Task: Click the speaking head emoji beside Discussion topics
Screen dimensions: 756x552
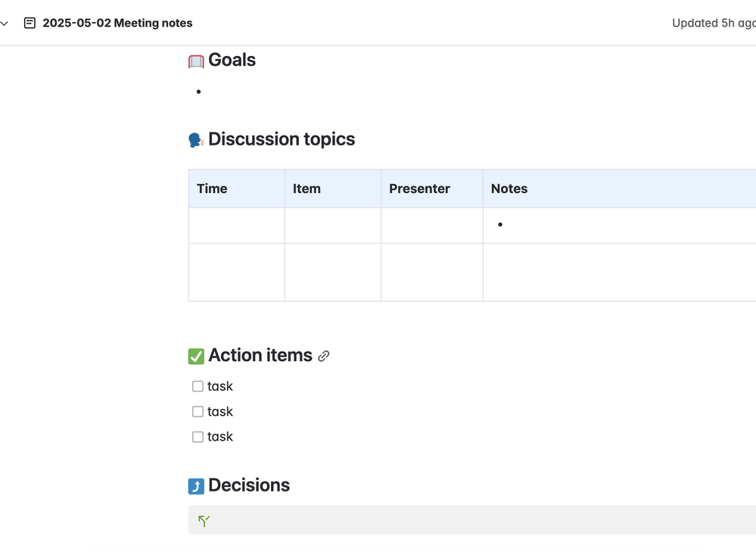Action: click(x=196, y=140)
